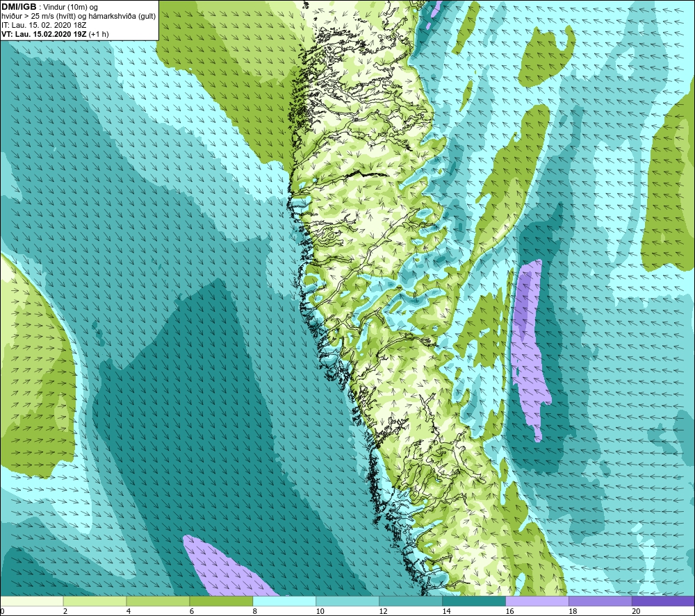Click the '18' legend scale label
Screen dimensions: 695x616
coord(573,611)
